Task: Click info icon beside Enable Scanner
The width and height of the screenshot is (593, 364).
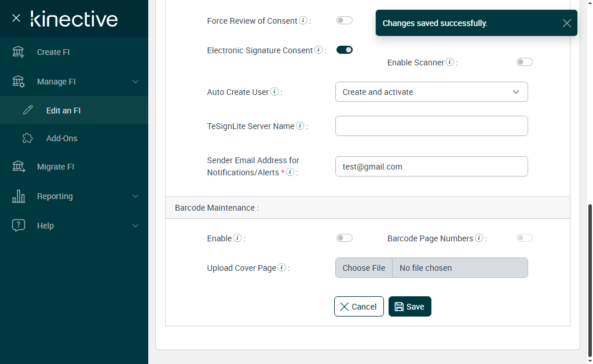Action: 449,61
